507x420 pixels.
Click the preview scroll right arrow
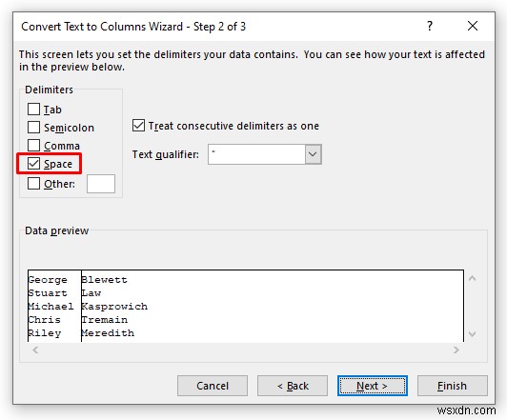456,350
